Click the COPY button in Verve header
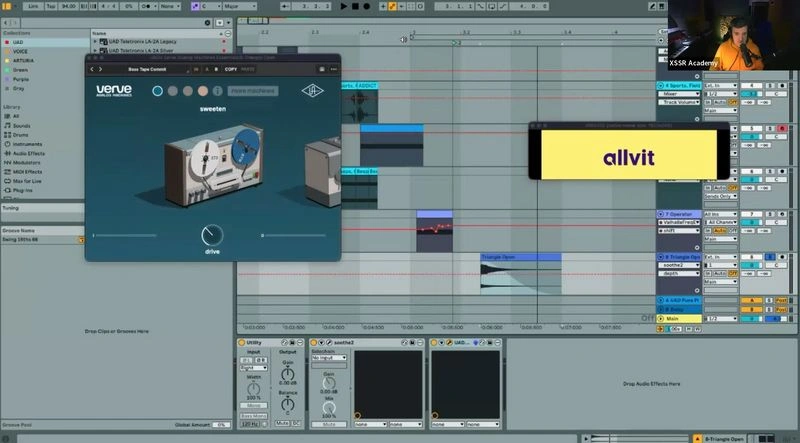This screenshot has height=443, width=800. [x=231, y=69]
